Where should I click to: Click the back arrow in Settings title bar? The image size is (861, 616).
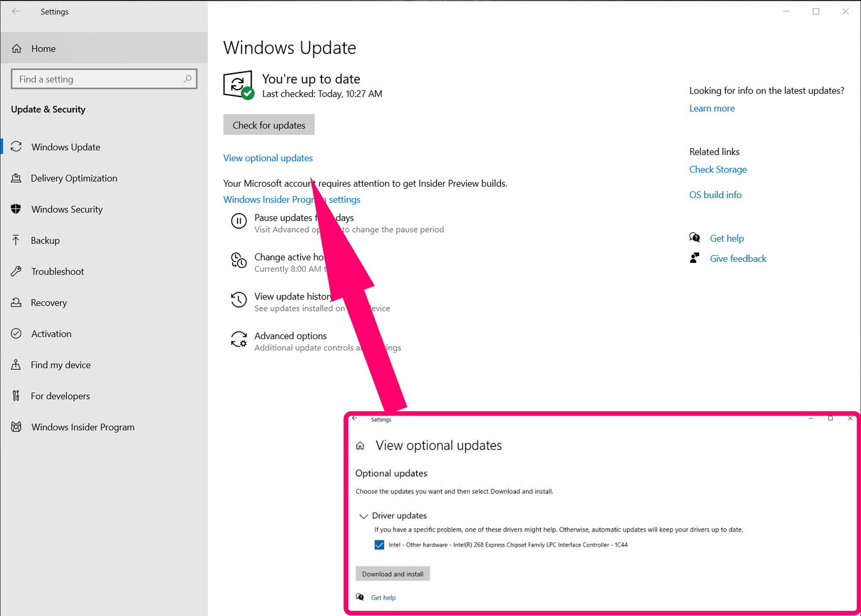click(x=16, y=11)
